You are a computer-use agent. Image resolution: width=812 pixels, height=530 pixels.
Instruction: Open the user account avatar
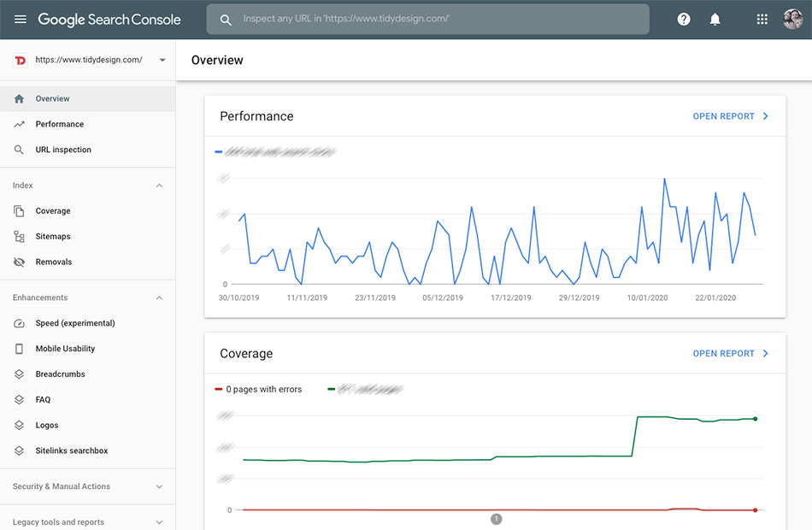[792, 19]
